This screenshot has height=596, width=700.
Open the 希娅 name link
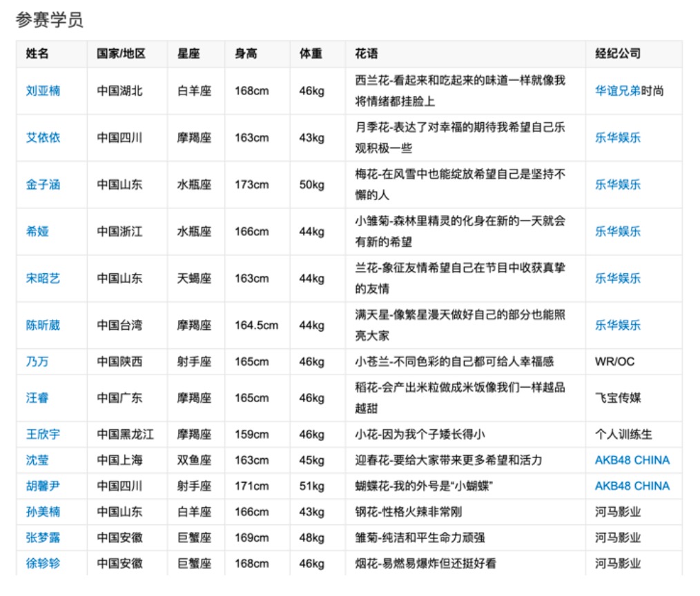[x=37, y=232]
